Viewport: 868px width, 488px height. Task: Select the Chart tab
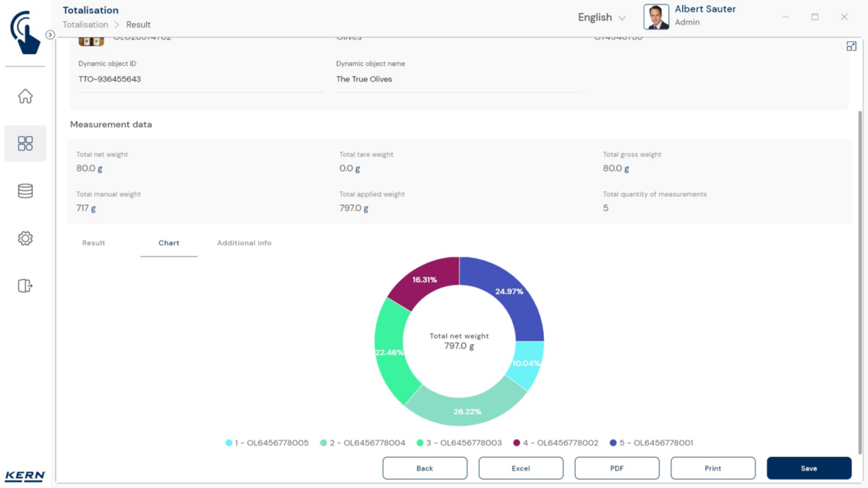pos(169,243)
